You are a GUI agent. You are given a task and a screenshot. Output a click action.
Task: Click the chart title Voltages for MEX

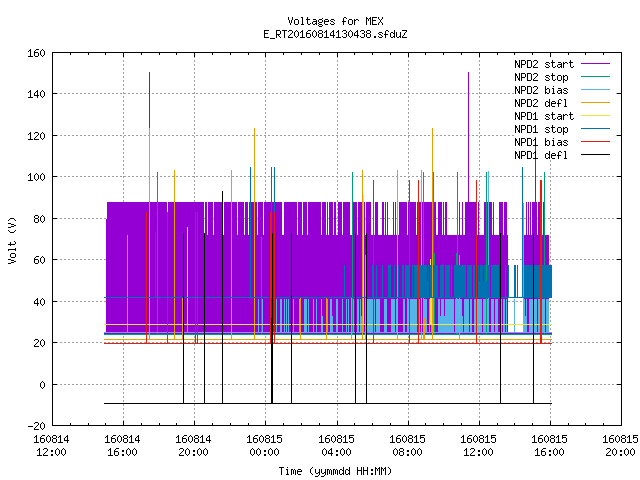tap(335, 21)
